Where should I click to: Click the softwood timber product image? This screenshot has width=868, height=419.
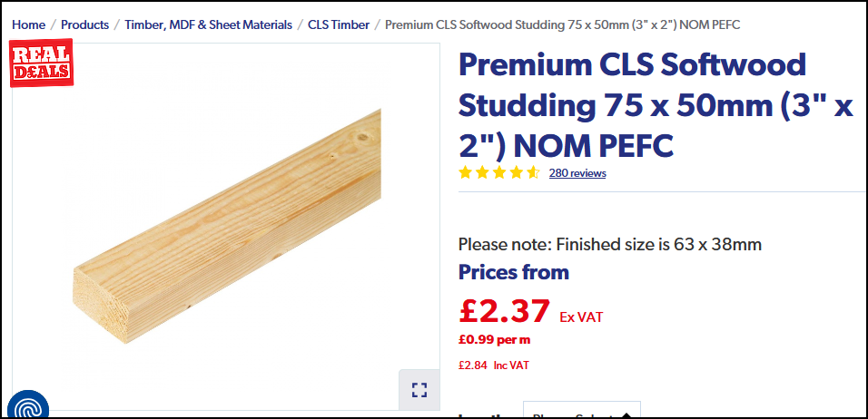(x=227, y=227)
